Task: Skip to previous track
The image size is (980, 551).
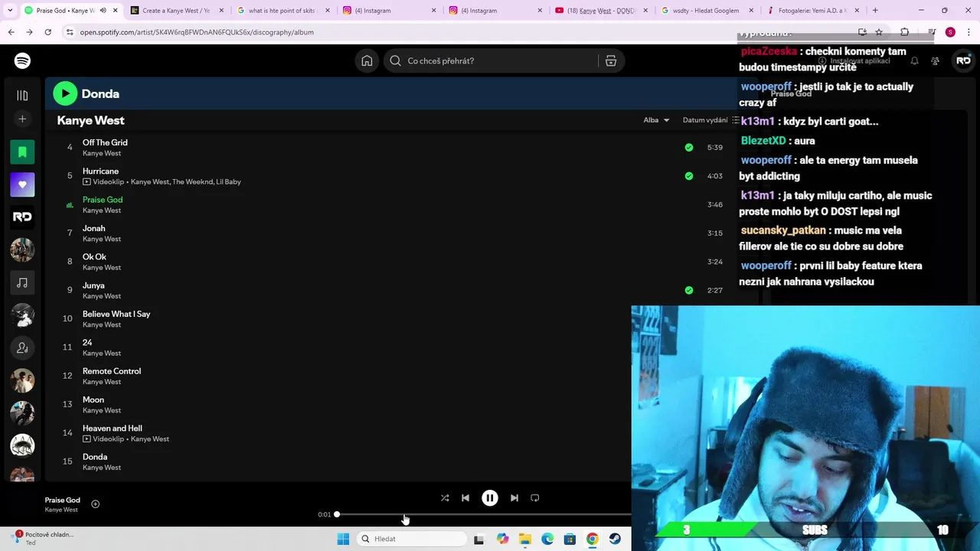Action: (465, 497)
